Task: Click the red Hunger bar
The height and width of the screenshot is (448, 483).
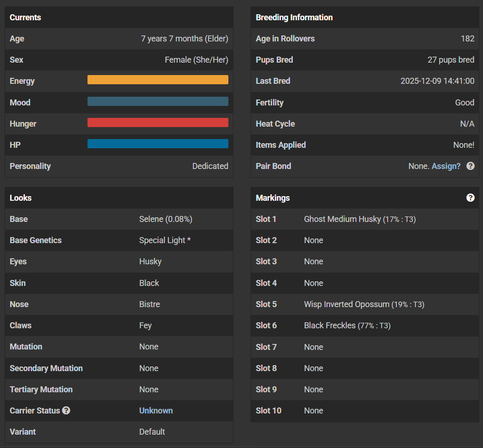Action: (158, 122)
